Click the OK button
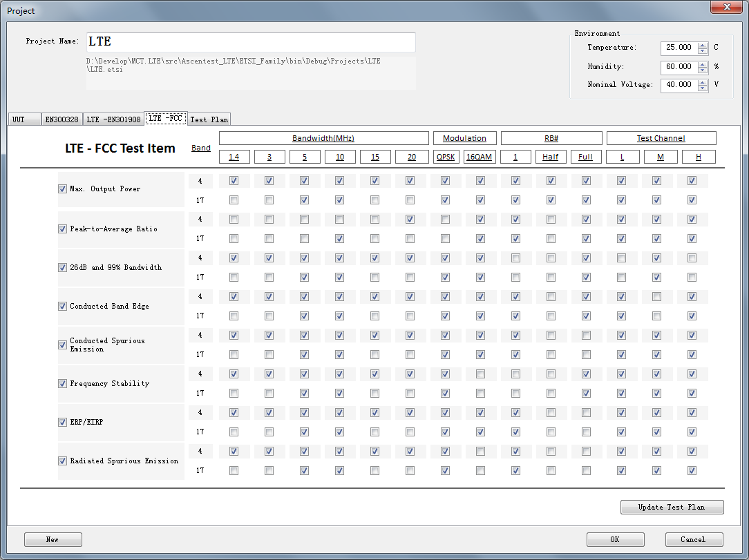 pyautogui.click(x=615, y=539)
